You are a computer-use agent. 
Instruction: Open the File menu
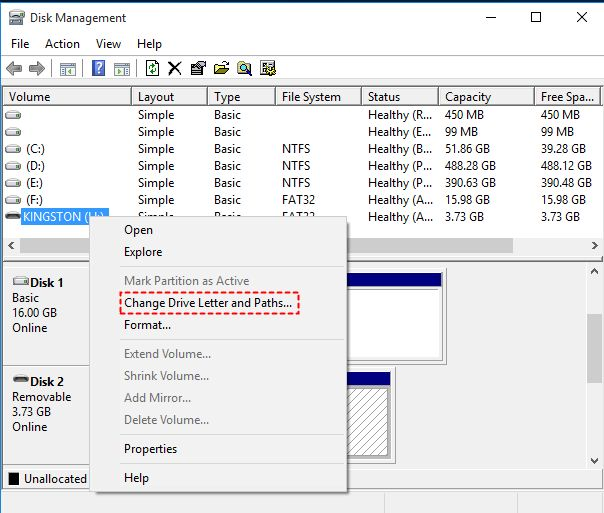click(x=20, y=44)
